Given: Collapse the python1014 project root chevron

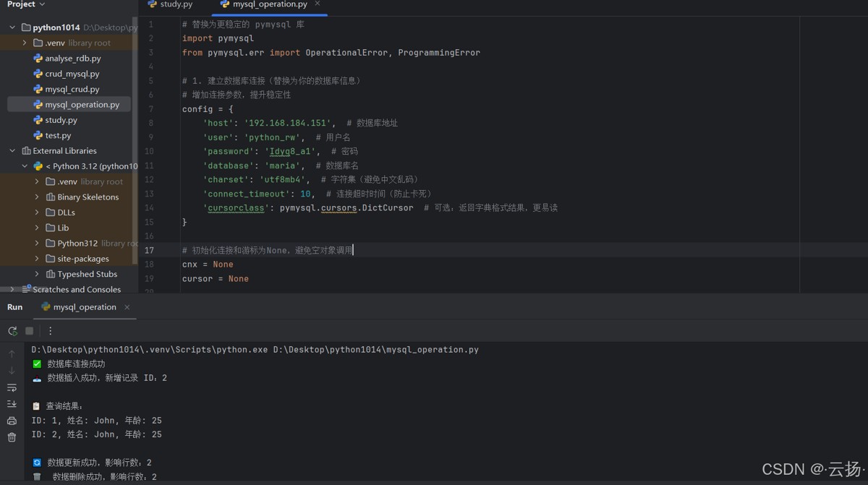Looking at the screenshot, I should [x=12, y=27].
